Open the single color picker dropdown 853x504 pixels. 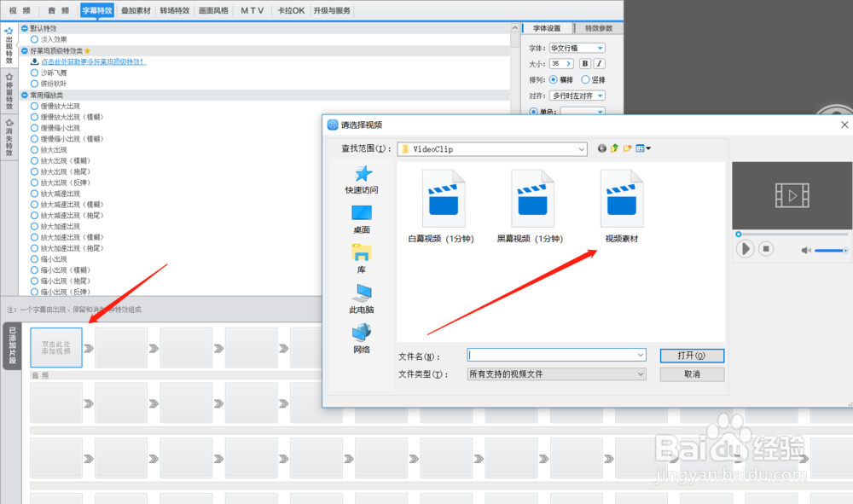583,112
